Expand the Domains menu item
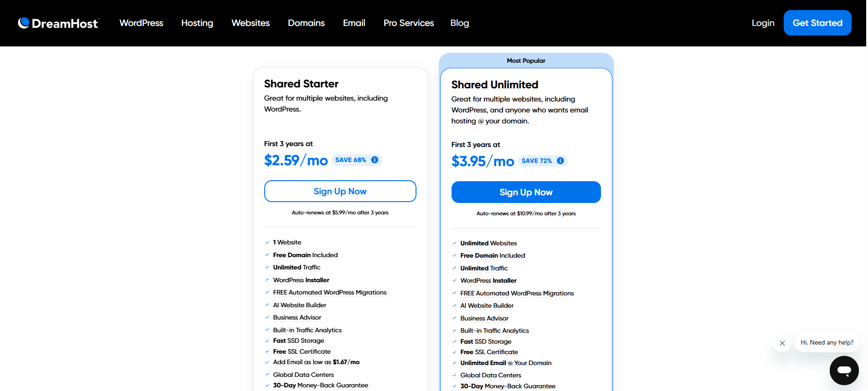The width and height of the screenshot is (868, 391). pos(306,23)
